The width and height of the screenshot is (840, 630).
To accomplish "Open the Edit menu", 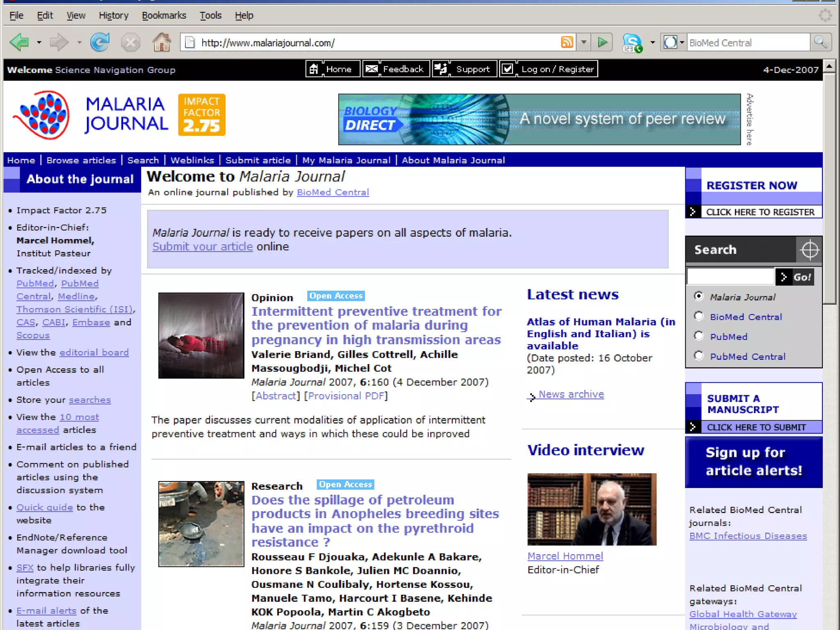I will click(x=45, y=16).
